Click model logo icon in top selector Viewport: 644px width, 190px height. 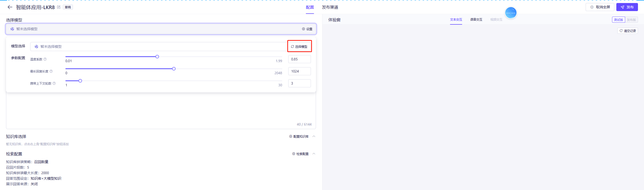pos(12,29)
